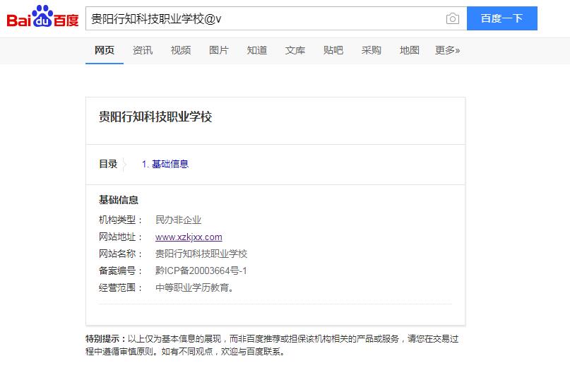Image resolution: width=570 pixels, height=392 pixels.
Task: Click the 贵阳行知科技职业学校 card title
Action: coord(155,117)
